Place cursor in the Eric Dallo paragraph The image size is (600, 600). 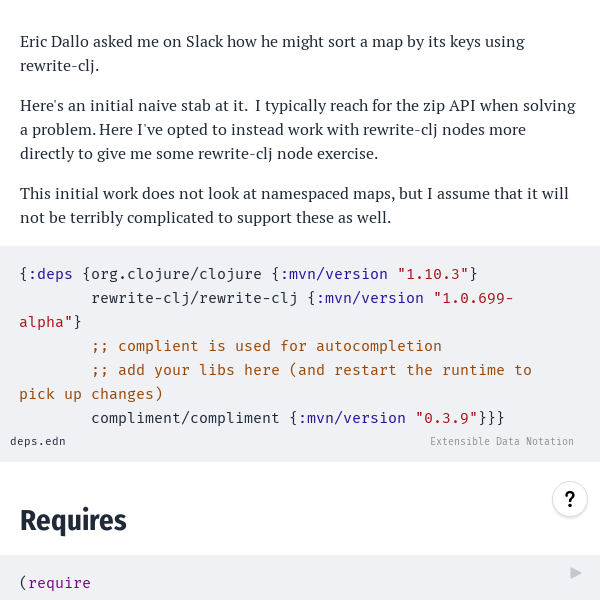coord(272,54)
